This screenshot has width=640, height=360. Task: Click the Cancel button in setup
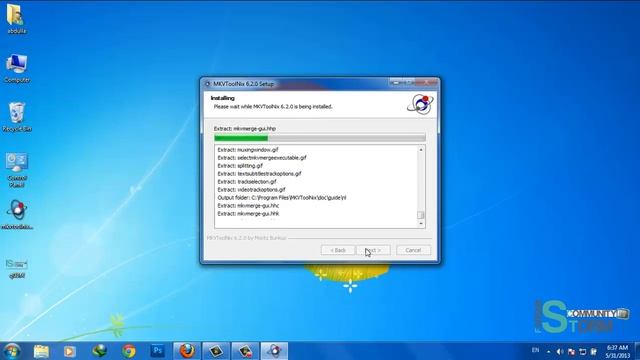413,250
